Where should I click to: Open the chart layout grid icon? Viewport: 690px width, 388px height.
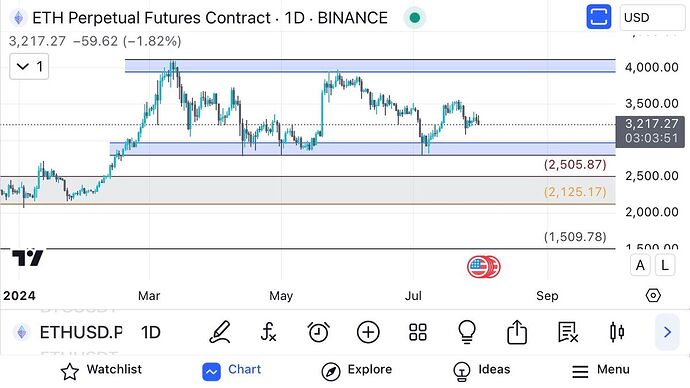click(x=418, y=332)
